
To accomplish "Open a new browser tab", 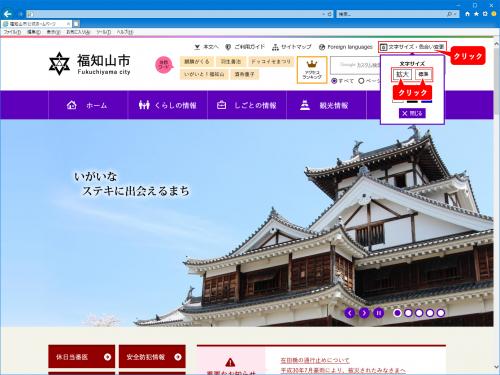I will click(x=76, y=24).
